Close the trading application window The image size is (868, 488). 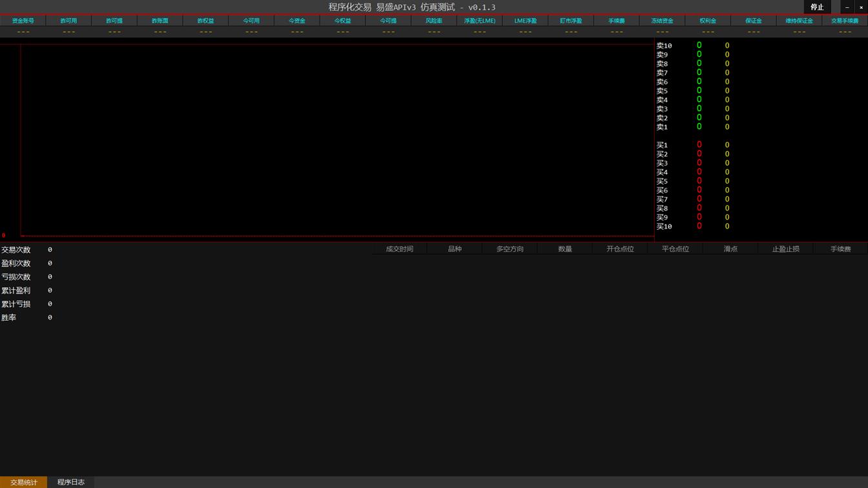[x=861, y=7]
